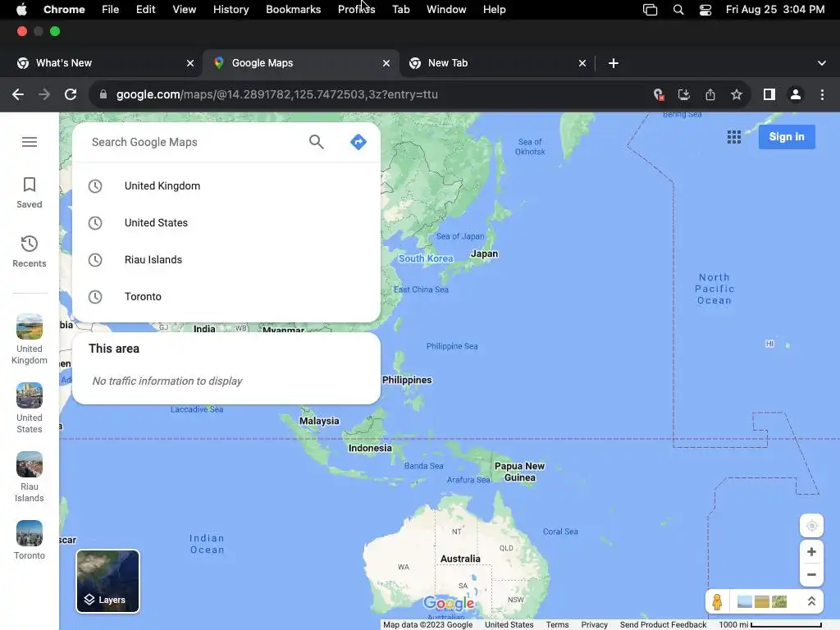Click the United States footer link
Image resolution: width=840 pixels, height=630 pixels.
(x=509, y=624)
